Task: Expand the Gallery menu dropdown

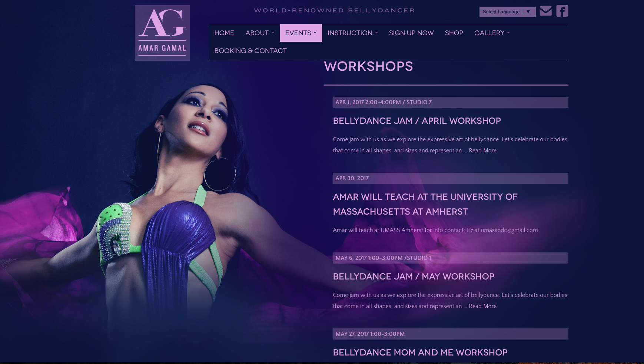Action: point(492,33)
